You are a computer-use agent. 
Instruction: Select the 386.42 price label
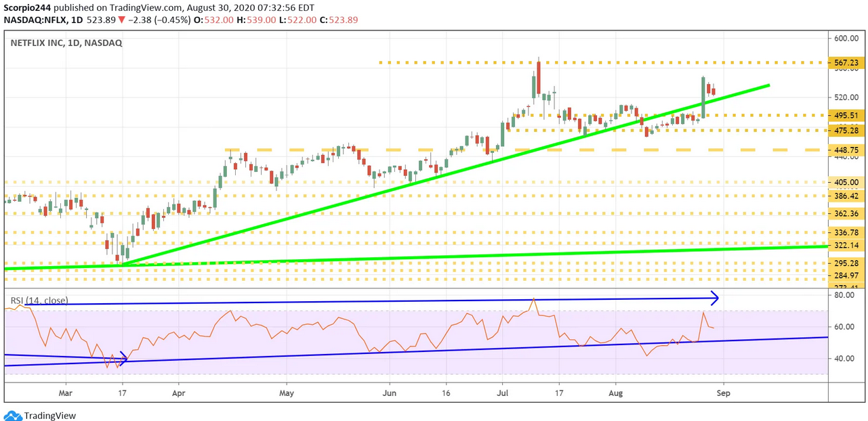[847, 196]
